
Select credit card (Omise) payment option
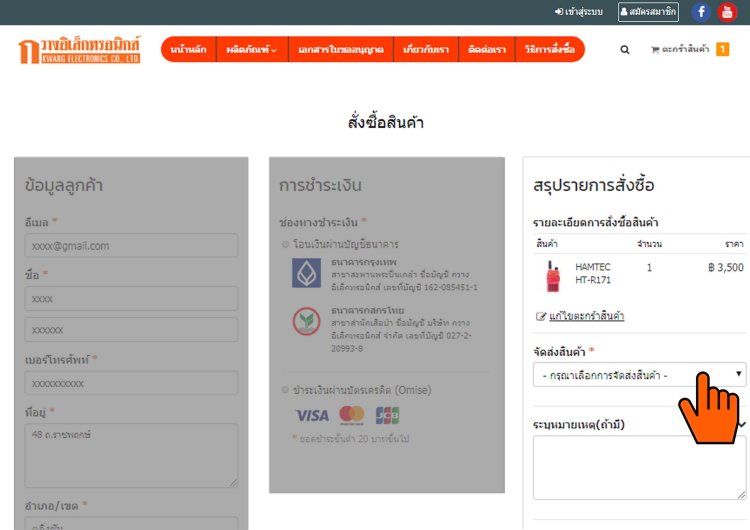[x=286, y=390]
